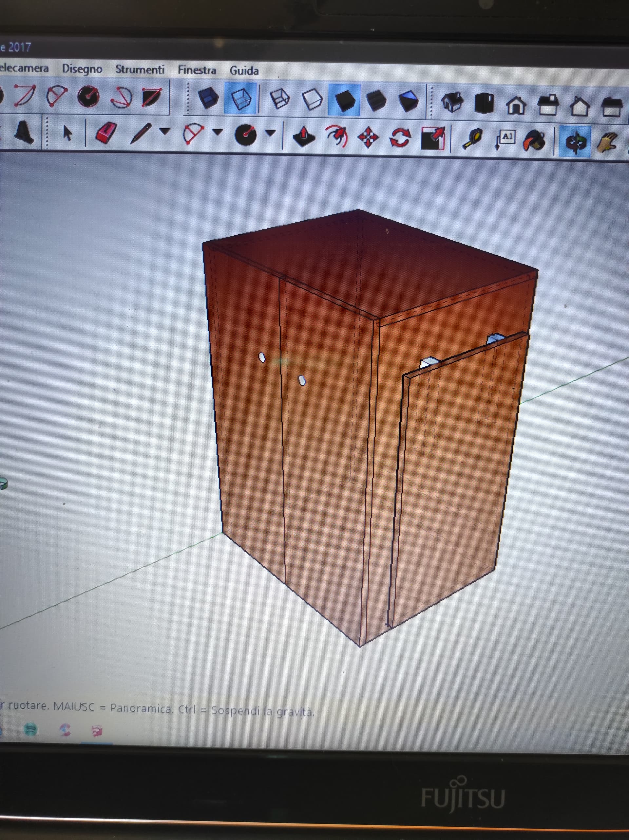Viewport: 629px width, 840px height.
Task: Click the "Panoramica" status bar text
Action: pyautogui.click(x=141, y=708)
